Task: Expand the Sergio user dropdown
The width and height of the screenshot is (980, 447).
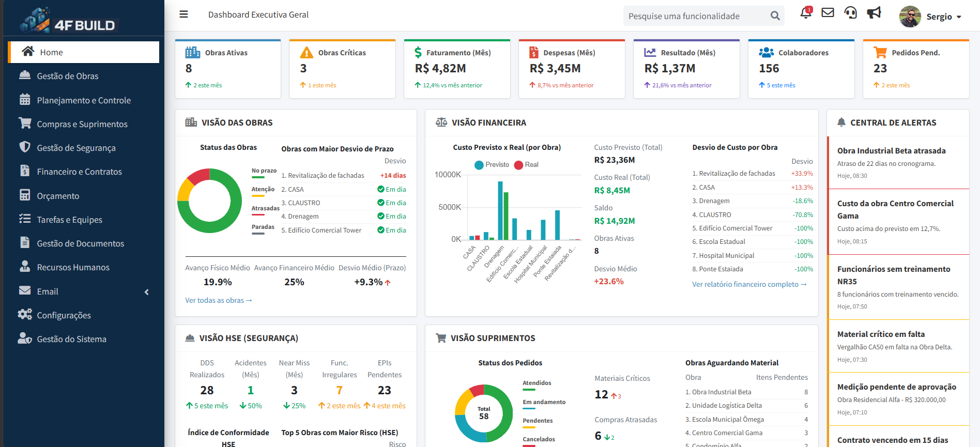Action: (944, 17)
